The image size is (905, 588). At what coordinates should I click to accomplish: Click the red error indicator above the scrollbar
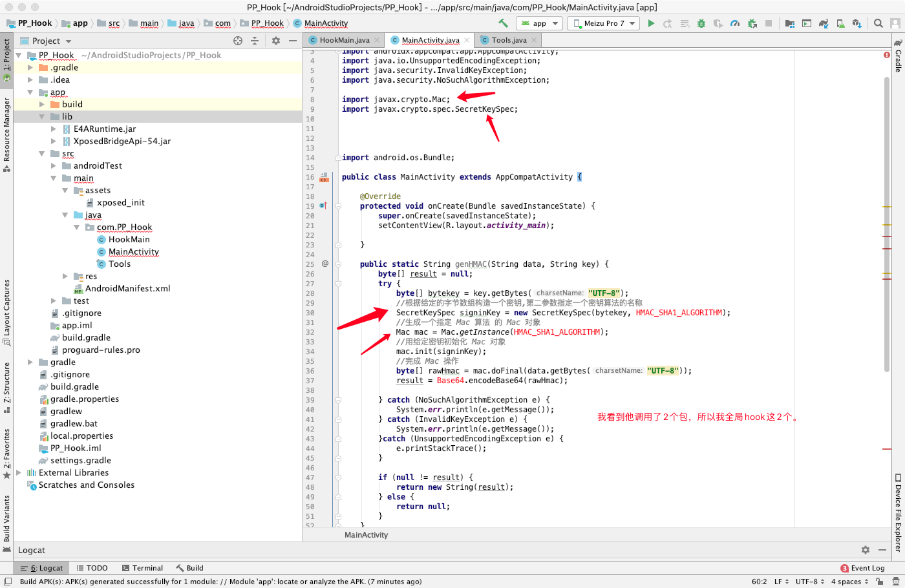[x=887, y=55]
